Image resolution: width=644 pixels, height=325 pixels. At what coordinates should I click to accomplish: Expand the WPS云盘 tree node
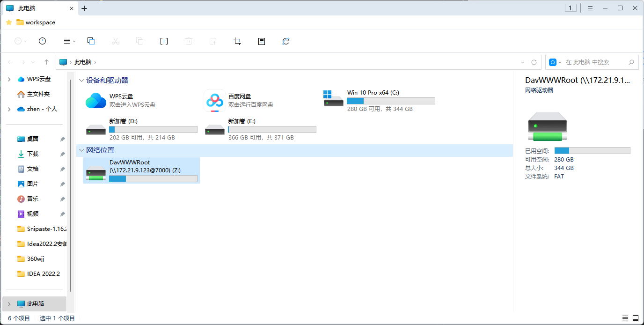coord(9,79)
